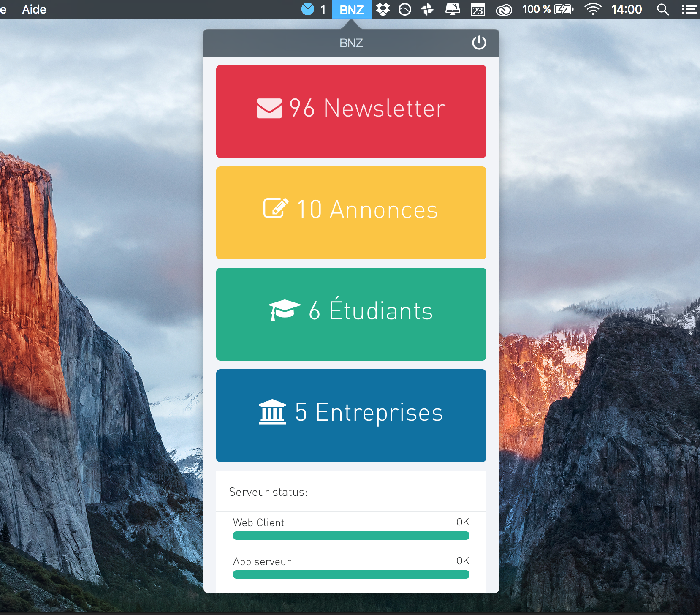Click the Wi-Fi status icon
The height and width of the screenshot is (615, 700).
click(x=593, y=9)
